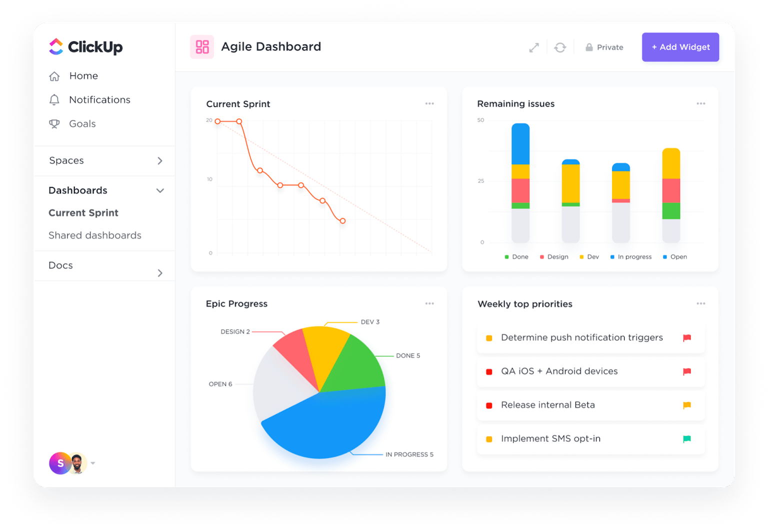This screenshot has height=532, width=768.
Task: Open Notifications via the bell icon
Action: pos(54,99)
